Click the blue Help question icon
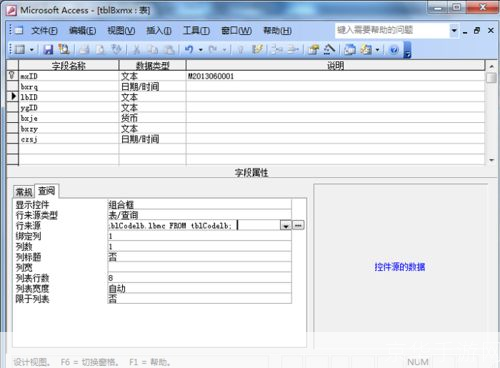 (x=394, y=50)
